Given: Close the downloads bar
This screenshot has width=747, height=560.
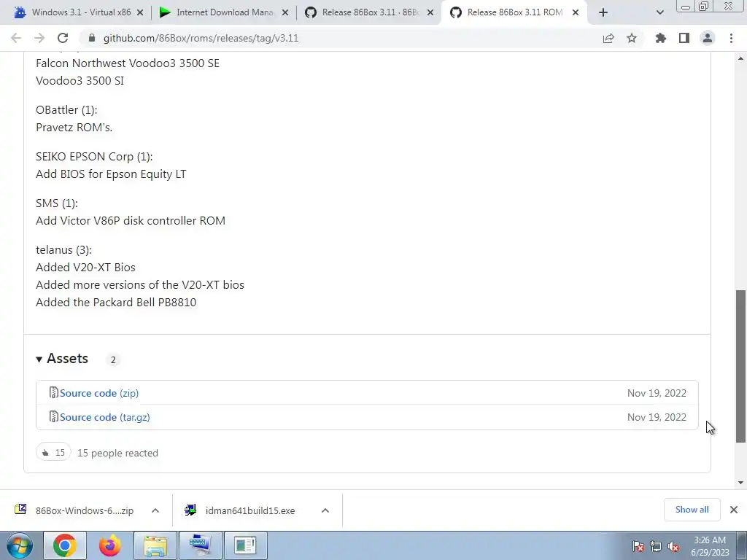Looking at the screenshot, I should (x=734, y=510).
